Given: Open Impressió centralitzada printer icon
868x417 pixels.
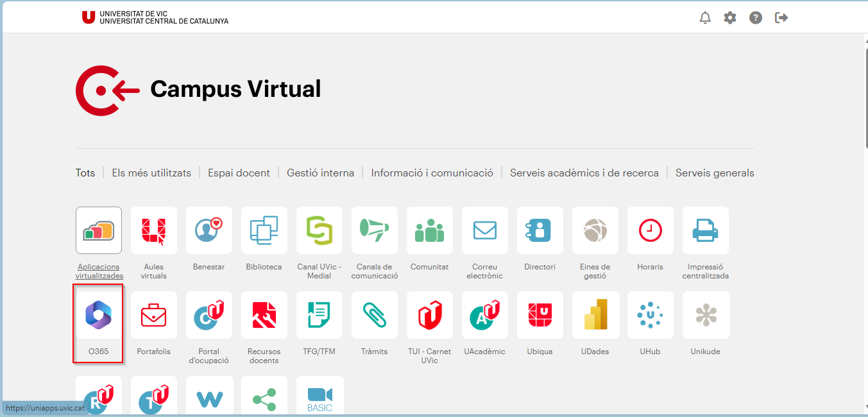Looking at the screenshot, I should click(706, 230).
